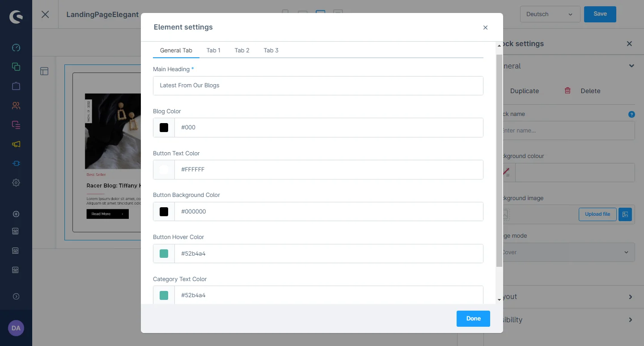The image size is (644, 346).
Task: Click the Done button
Action: pos(473,319)
